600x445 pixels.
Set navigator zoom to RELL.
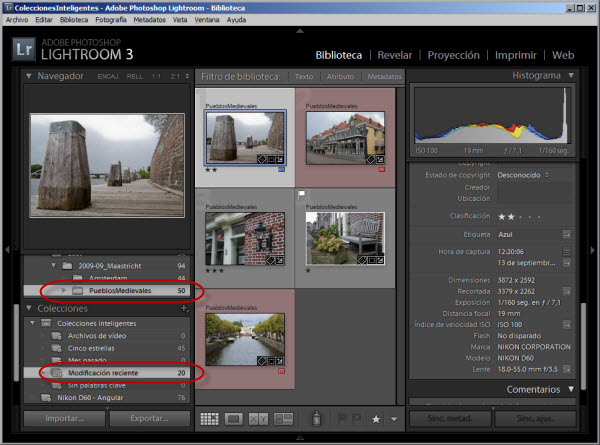coord(135,77)
